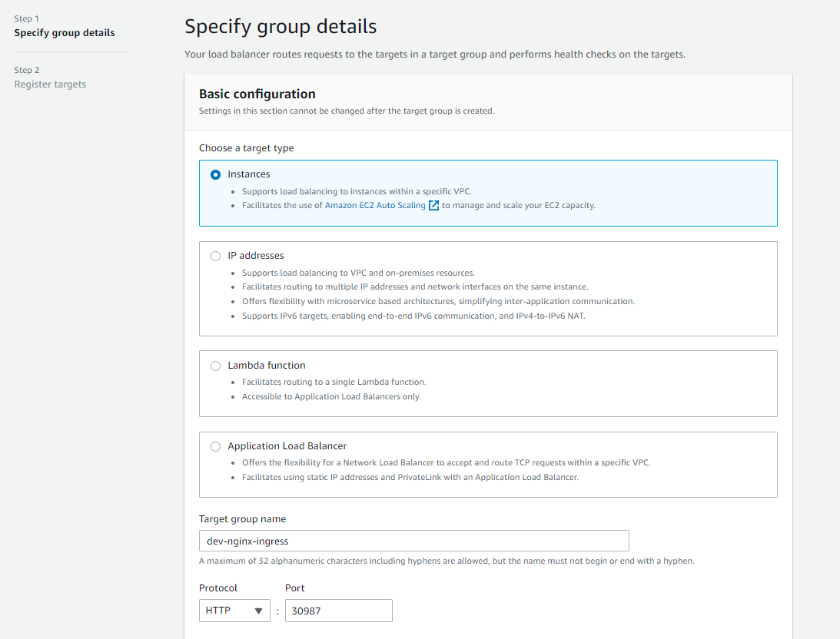Choose the IP addresses radio button
The image size is (840, 639).
point(215,256)
